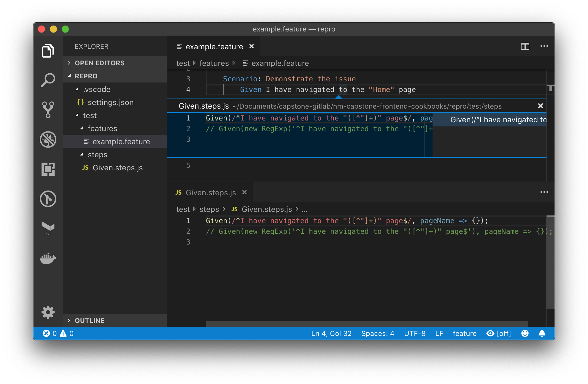Image resolution: width=588 pixels, height=384 pixels.
Task: Change the feature language mode
Action: 464,333
